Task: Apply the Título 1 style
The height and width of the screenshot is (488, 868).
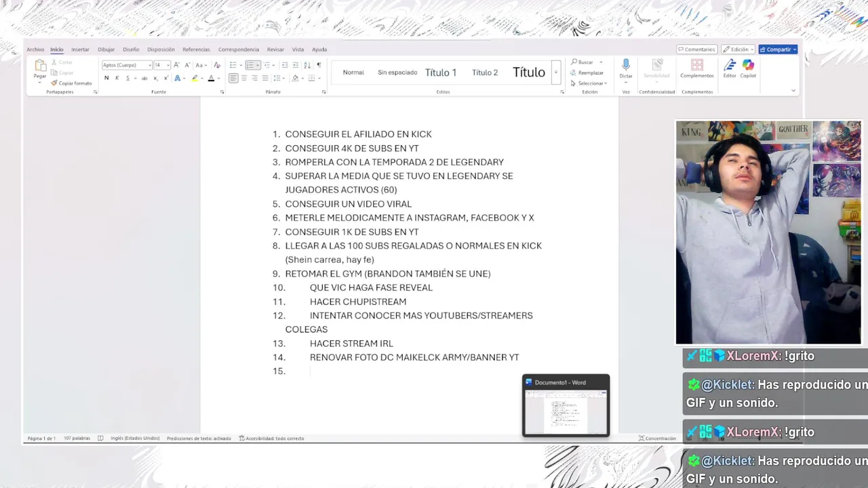Action: (x=441, y=73)
